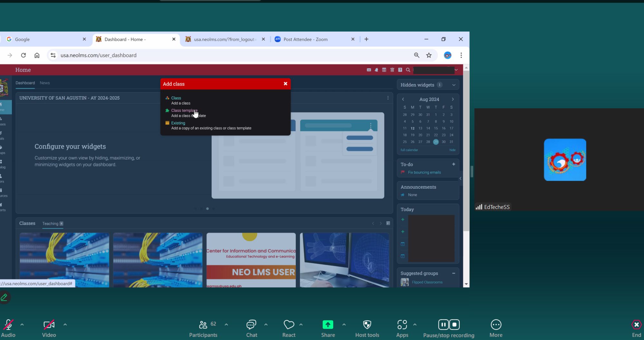The image size is (644, 340).
Task: Open React menu in Zoom
Action: [x=289, y=328]
